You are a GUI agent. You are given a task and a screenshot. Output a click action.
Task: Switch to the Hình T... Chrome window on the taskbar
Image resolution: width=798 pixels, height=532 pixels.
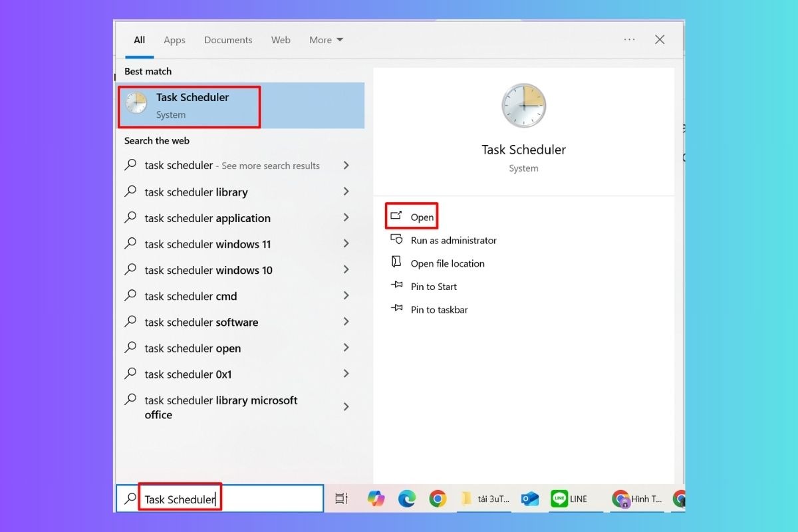pyautogui.click(x=637, y=499)
